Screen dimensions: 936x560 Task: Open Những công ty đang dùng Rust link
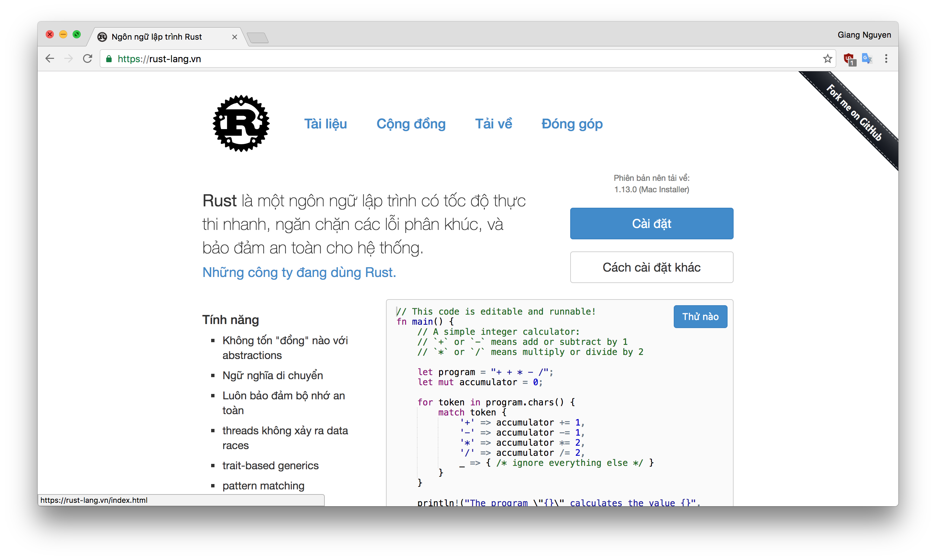[299, 273]
